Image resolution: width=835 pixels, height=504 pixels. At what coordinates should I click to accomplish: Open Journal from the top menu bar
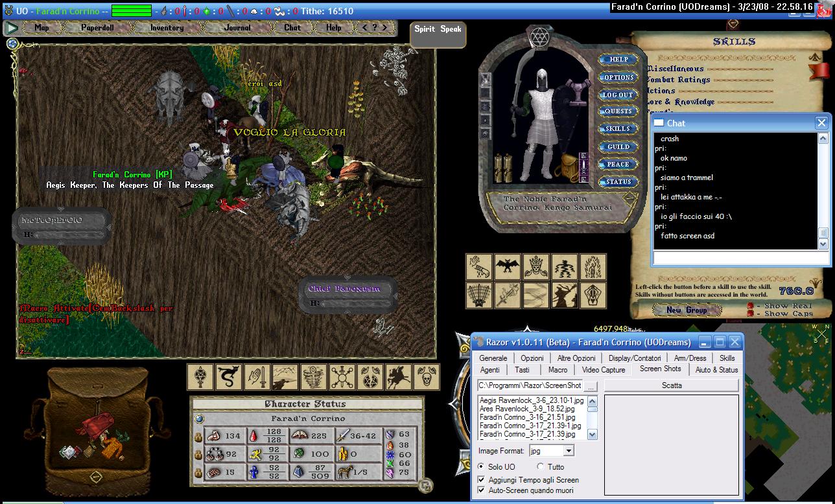[237, 28]
